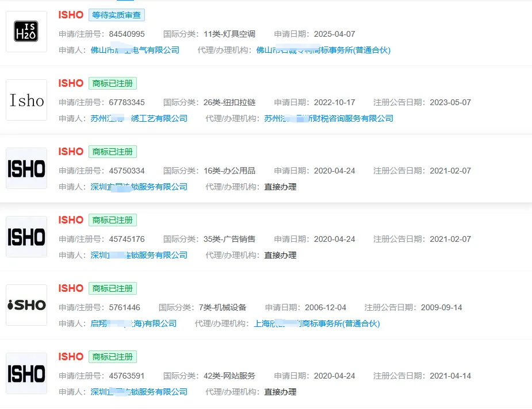Click the application date 2025-04-07

[335, 34]
